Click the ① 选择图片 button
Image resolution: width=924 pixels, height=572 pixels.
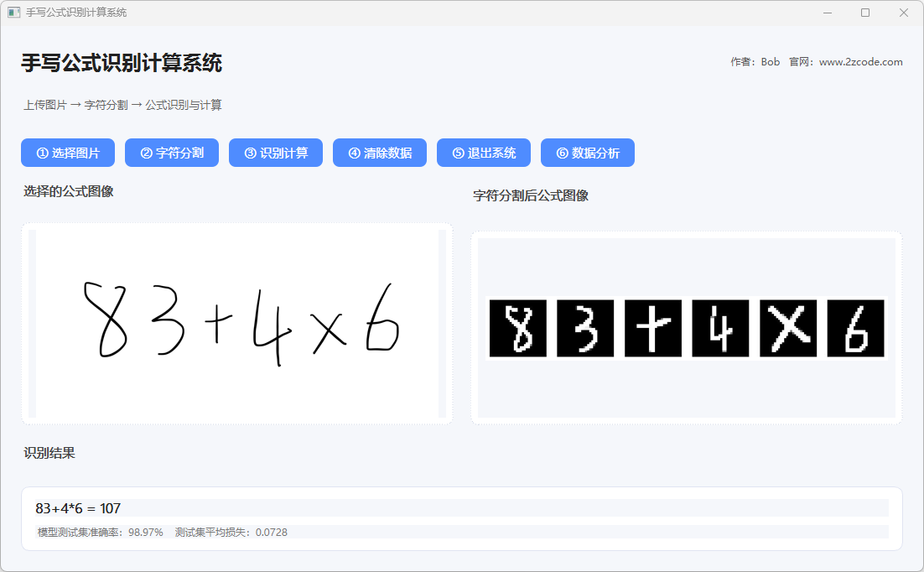[68, 153]
